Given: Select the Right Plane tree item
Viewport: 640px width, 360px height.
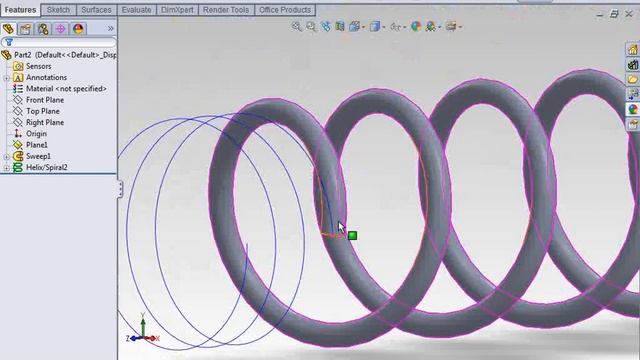Looking at the screenshot, I should pos(44,122).
